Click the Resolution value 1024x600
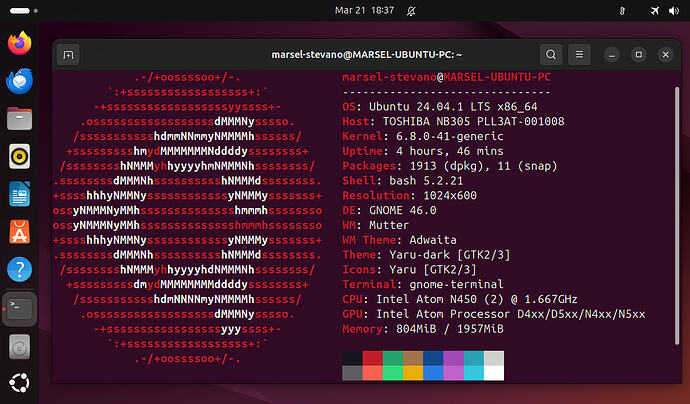 449,195
